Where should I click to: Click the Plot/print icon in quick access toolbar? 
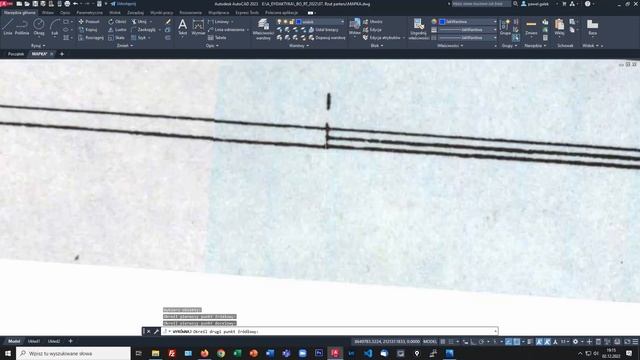pos(67,4)
